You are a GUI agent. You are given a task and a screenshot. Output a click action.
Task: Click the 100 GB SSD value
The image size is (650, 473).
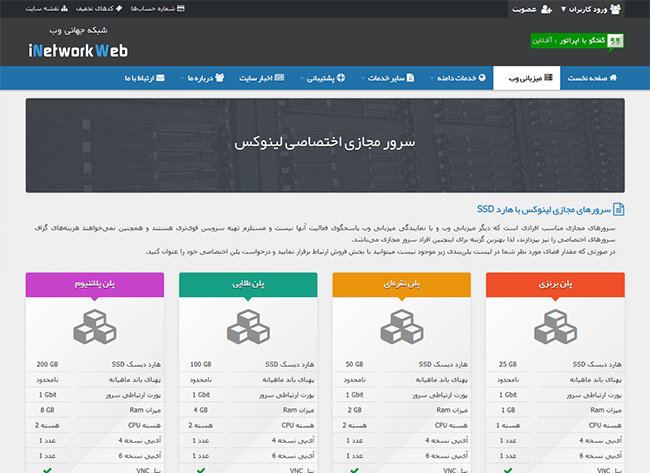point(201,364)
